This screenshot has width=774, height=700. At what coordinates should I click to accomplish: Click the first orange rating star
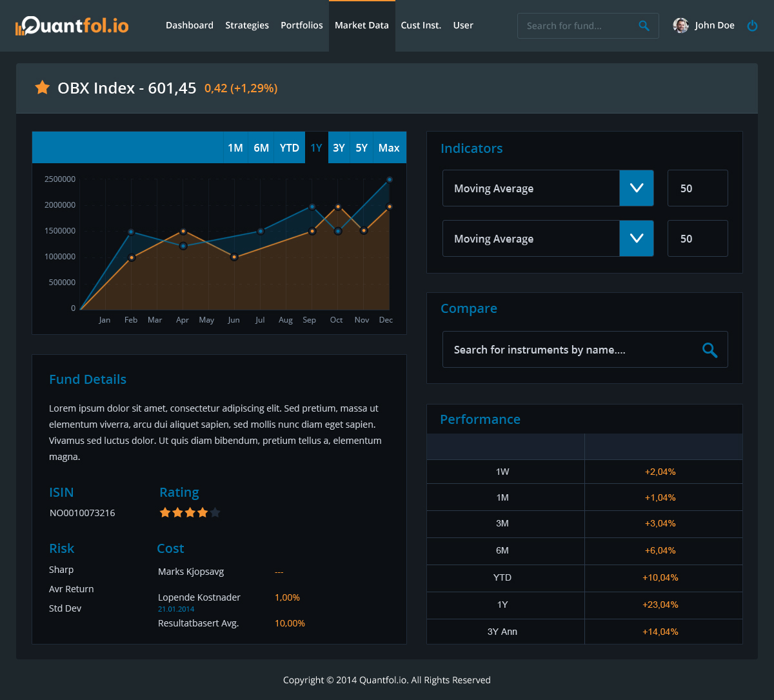pos(165,513)
